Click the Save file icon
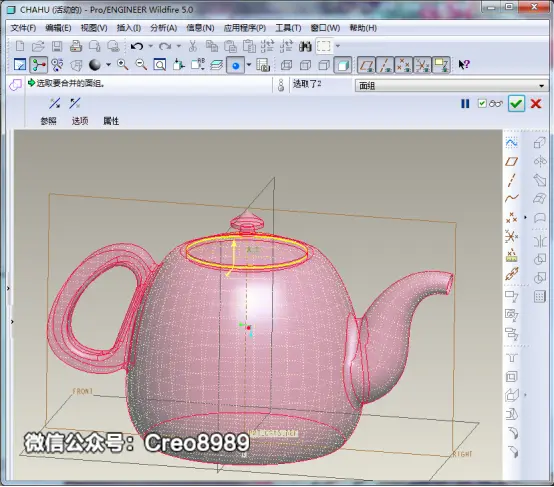The width and height of the screenshot is (554, 487). click(x=57, y=46)
